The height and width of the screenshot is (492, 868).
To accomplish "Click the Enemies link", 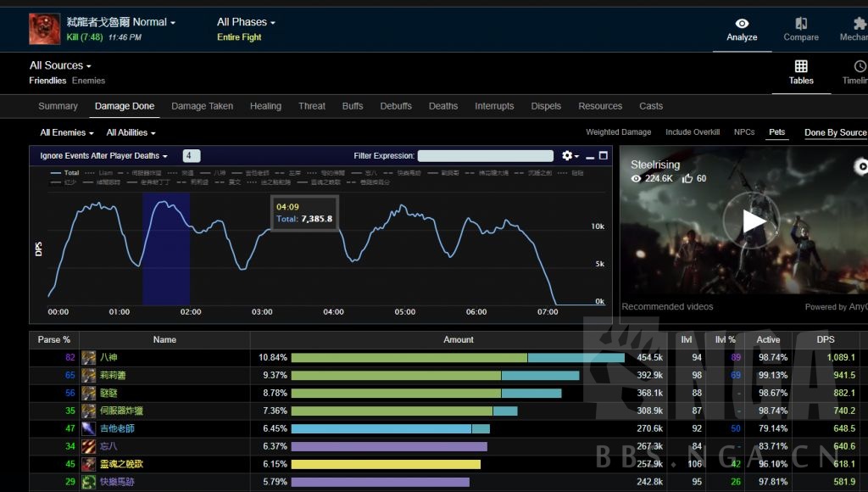I will pos(88,81).
